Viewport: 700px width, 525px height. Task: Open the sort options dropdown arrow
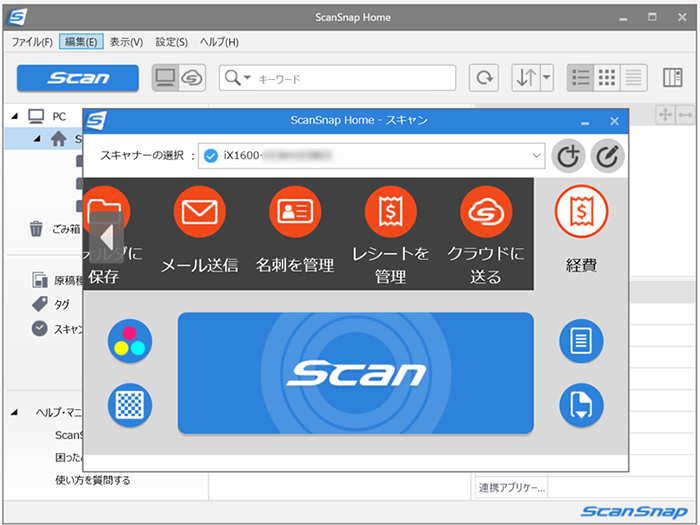click(547, 78)
